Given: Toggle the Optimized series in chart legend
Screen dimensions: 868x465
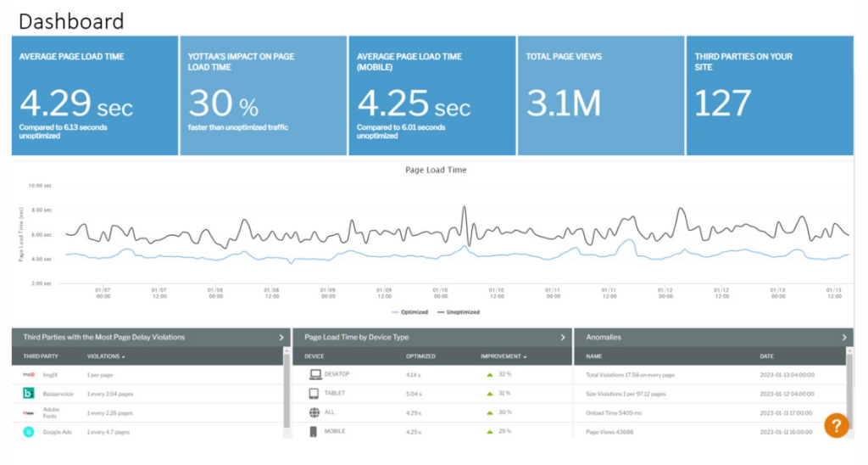Looking at the screenshot, I should [x=409, y=311].
